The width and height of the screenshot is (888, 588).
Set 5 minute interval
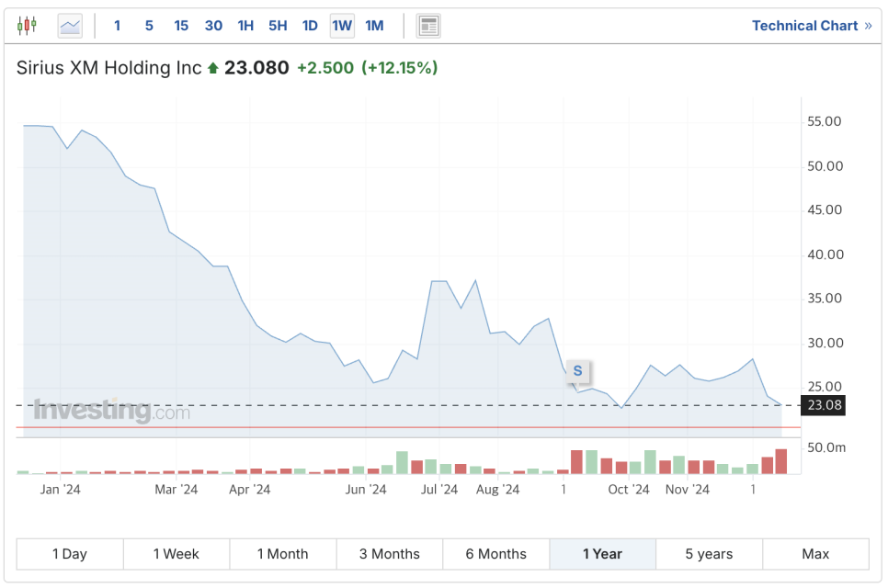[x=149, y=26]
